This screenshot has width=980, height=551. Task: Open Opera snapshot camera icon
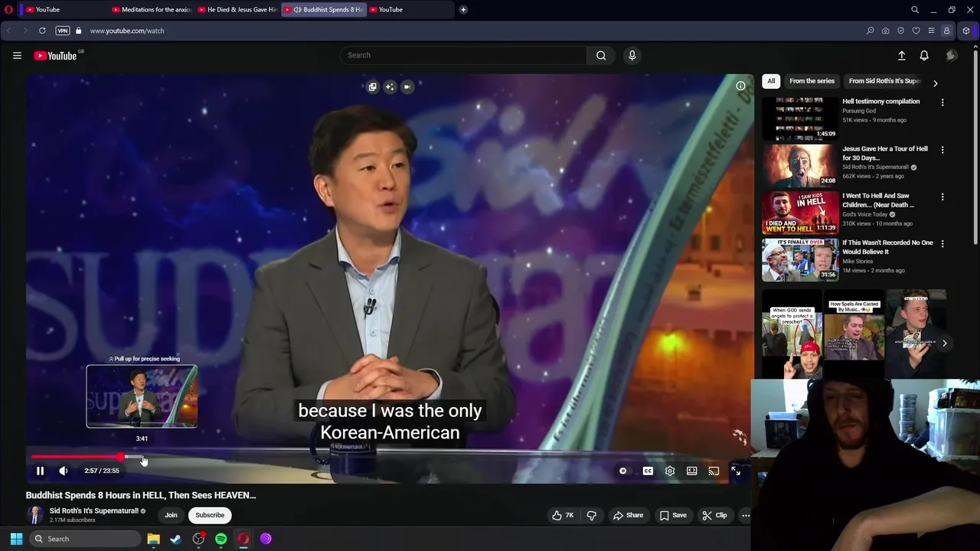click(x=885, y=31)
